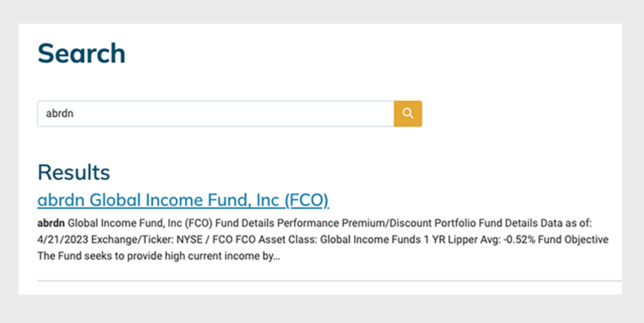Click the "Search" page heading
Image resolution: width=644 pixels, height=323 pixels.
click(x=81, y=54)
